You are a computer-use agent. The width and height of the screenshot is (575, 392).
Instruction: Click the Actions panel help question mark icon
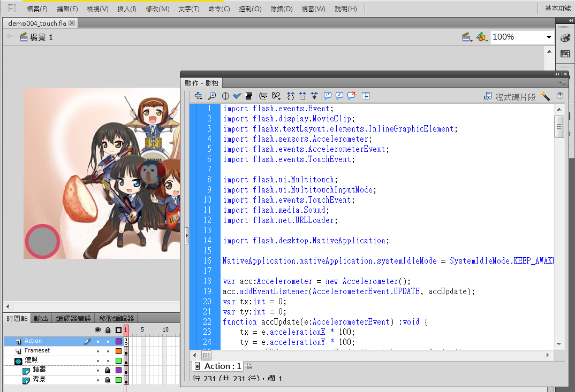point(560,96)
